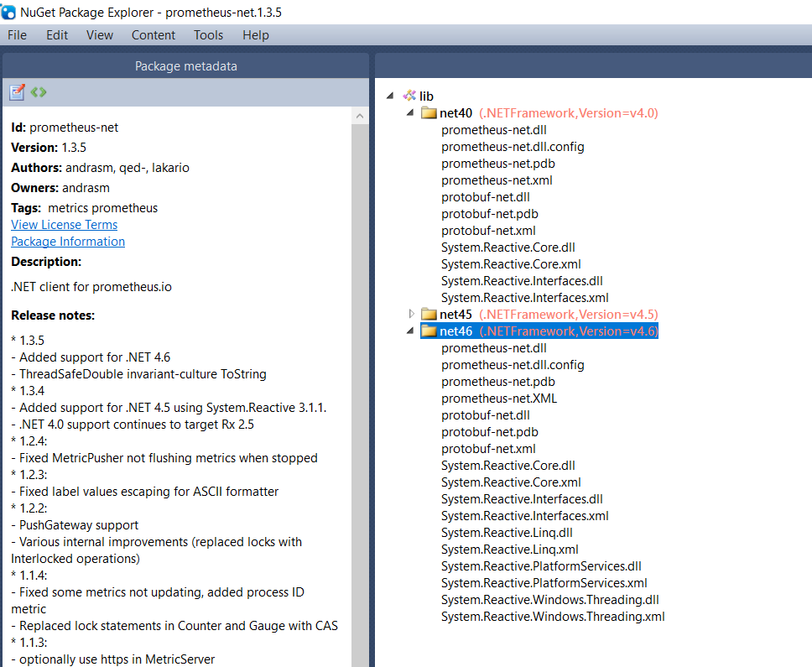Click the net45 folder icon
The height and width of the screenshot is (667, 812).
[428, 314]
